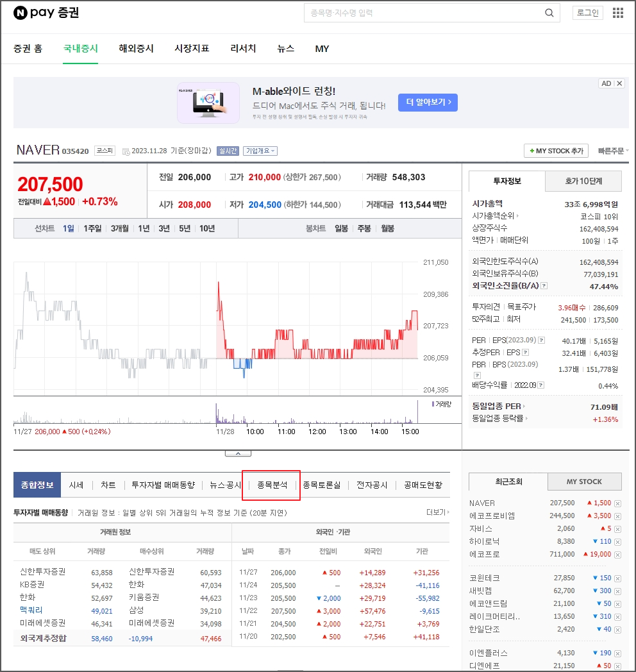Remove 이엔플러스 from recent list
The width and height of the screenshot is (636, 672).
point(617,653)
